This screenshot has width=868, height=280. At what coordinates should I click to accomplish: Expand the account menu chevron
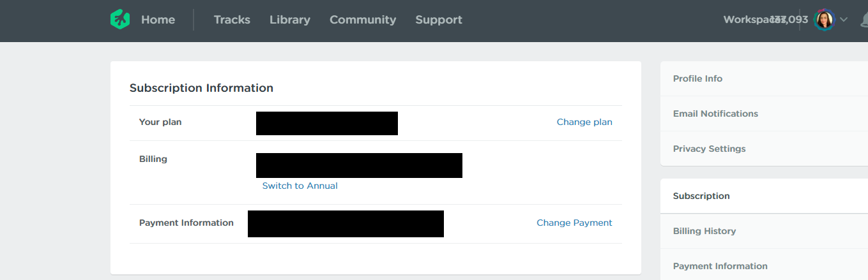[x=844, y=20]
